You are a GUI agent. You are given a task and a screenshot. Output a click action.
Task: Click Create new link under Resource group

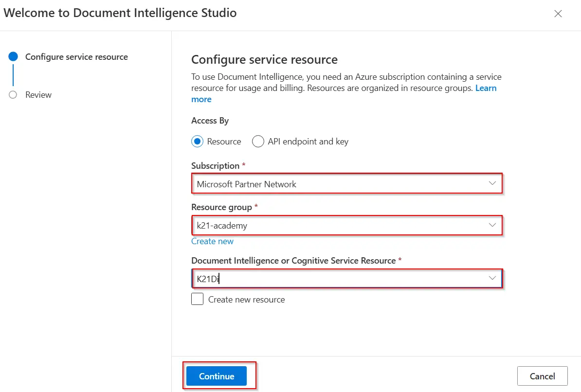pyautogui.click(x=212, y=241)
